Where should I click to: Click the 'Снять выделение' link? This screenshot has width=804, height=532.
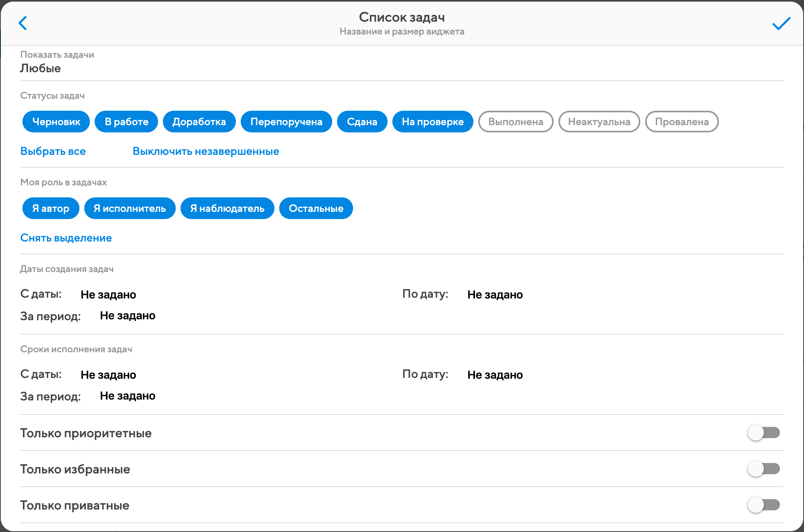(x=66, y=238)
